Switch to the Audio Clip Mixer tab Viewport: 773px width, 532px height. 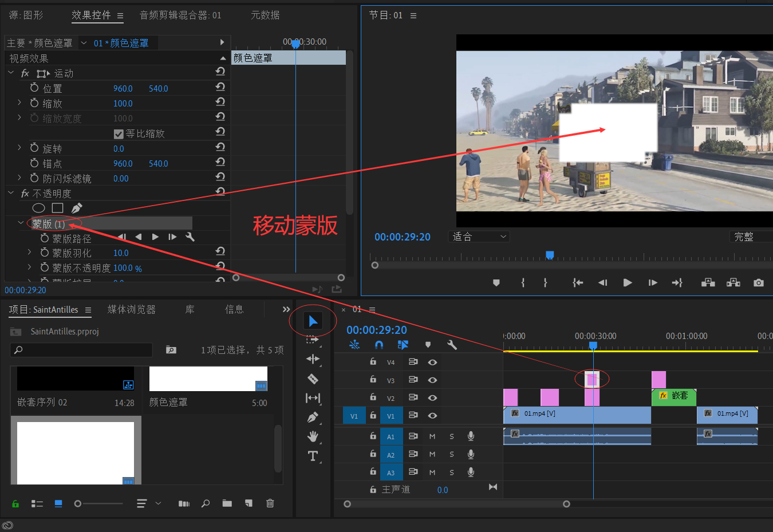coord(180,15)
